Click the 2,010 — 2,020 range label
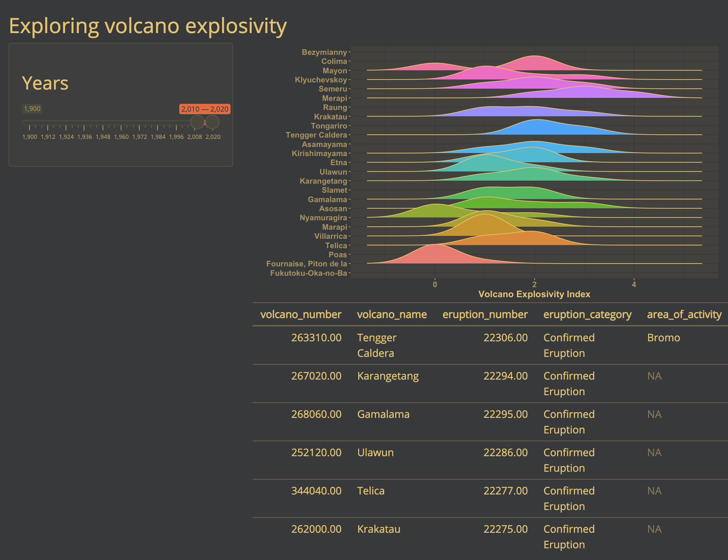The height and width of the screenshot is (560, 728). 205,109
